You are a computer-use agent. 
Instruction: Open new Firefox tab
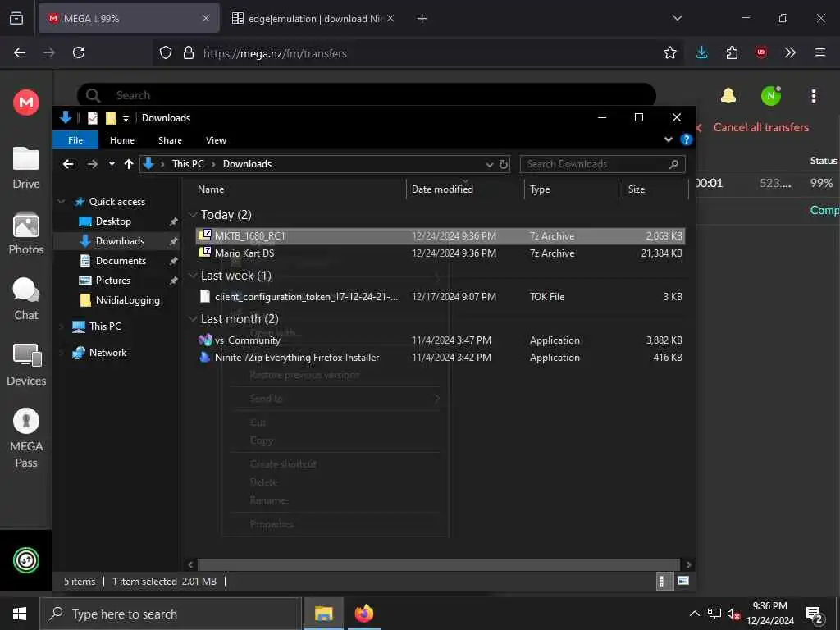(x=422, y=19)
